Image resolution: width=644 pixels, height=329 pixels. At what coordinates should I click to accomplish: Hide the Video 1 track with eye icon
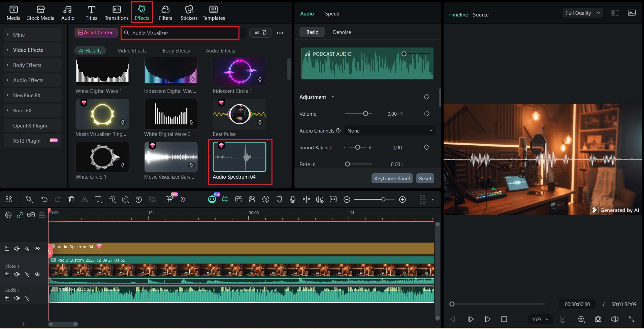tap(37, 274)
